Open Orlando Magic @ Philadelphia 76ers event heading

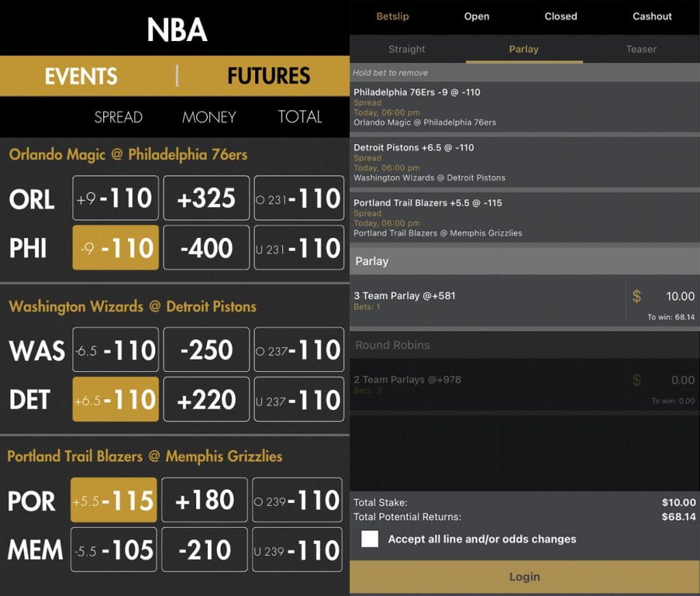(128, 154)
